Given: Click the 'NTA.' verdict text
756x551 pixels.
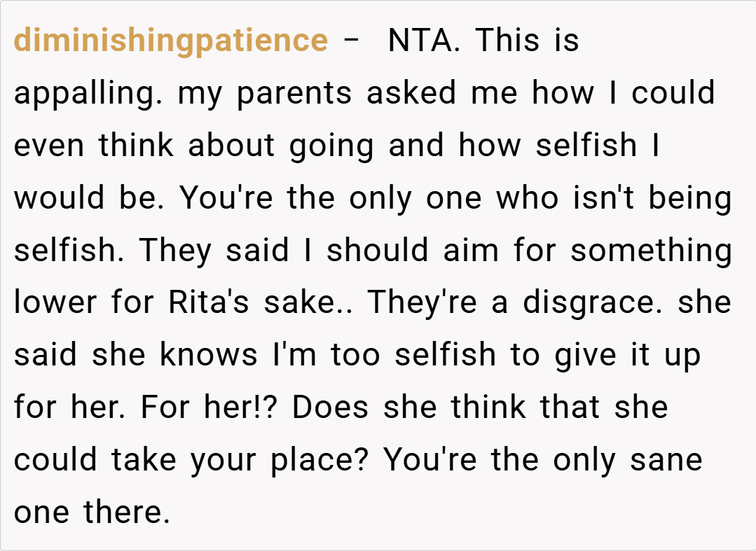Looking at the screenshot, I should click(x=423, y=41).
